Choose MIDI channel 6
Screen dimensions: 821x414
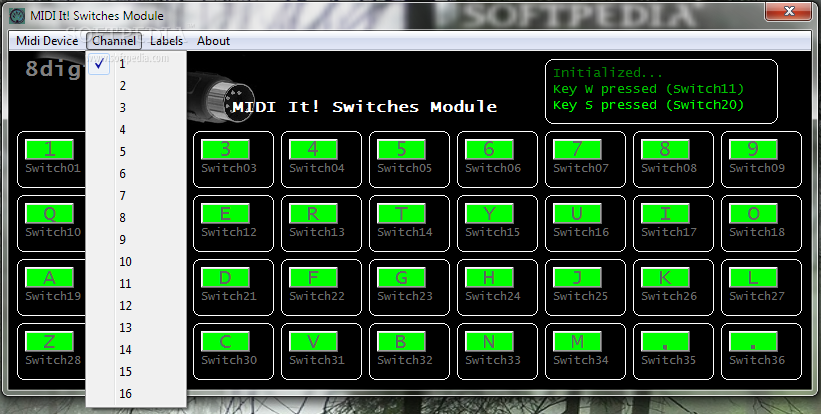pos(136,174)
